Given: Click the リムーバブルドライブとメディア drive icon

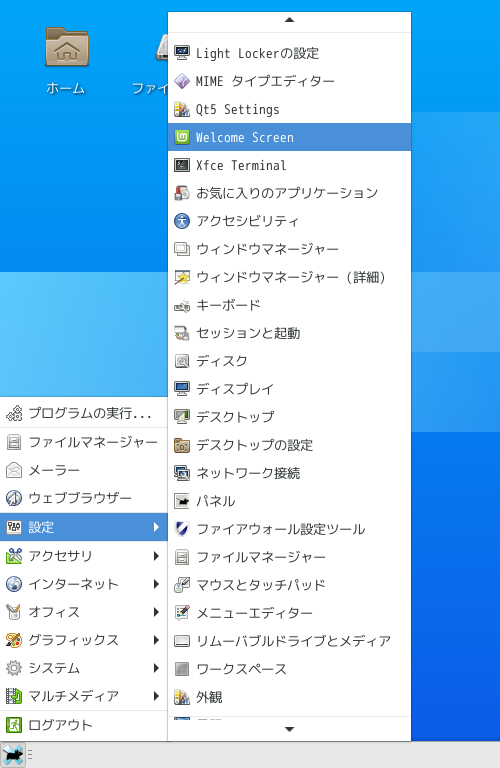Looking at the screenshot, I should click(182, 641).
